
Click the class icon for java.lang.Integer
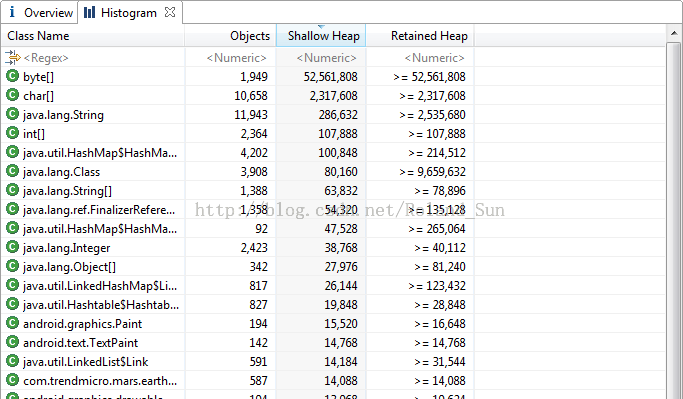pyautogui.click(x=13, y=247)
